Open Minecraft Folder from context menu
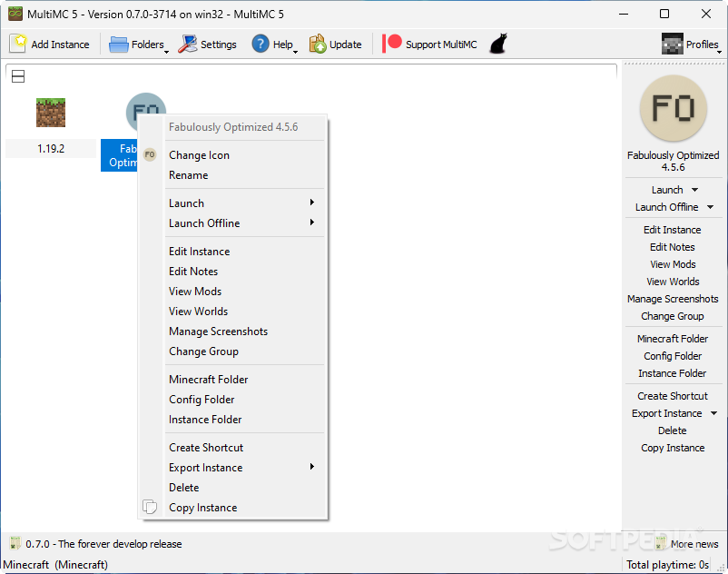 [209, 380]
